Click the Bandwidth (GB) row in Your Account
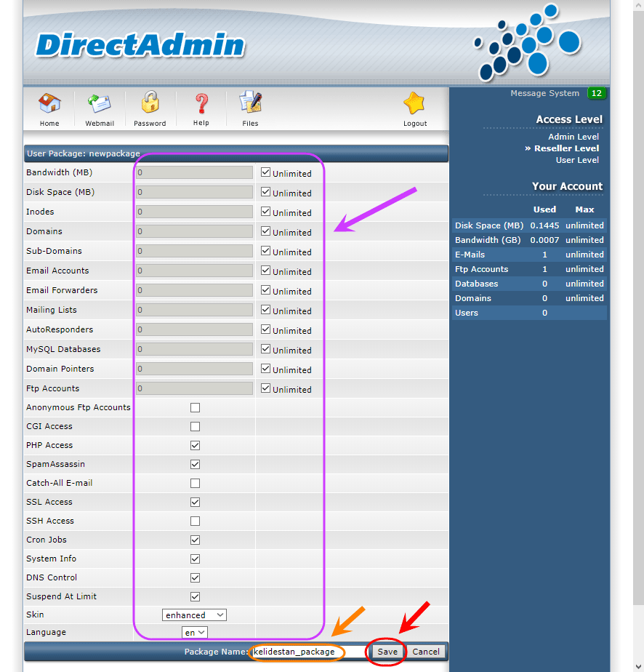The height and width of the screenshot is (672, 644). [529, 240]
